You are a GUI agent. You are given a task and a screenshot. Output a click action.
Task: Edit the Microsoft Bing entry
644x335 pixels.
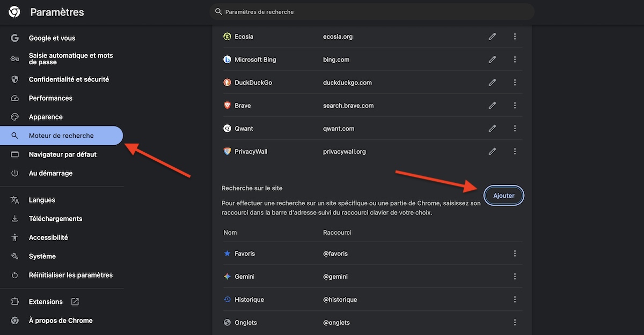pos(492,59)
